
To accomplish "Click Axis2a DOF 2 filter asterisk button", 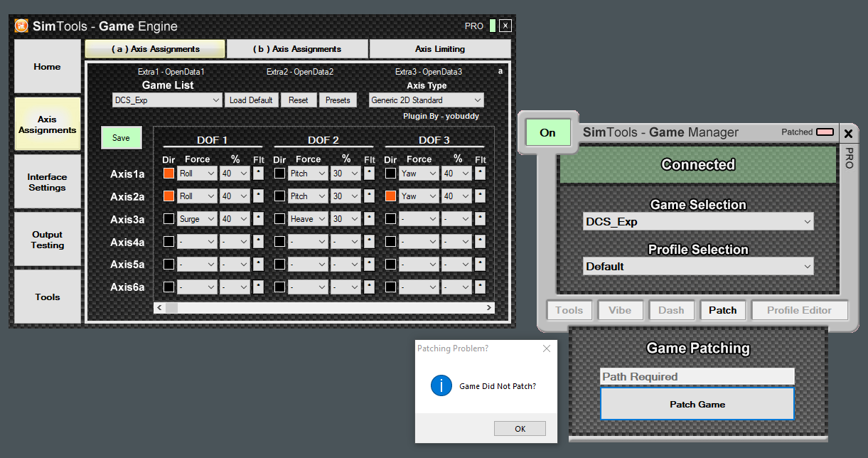I will point(369,196).
